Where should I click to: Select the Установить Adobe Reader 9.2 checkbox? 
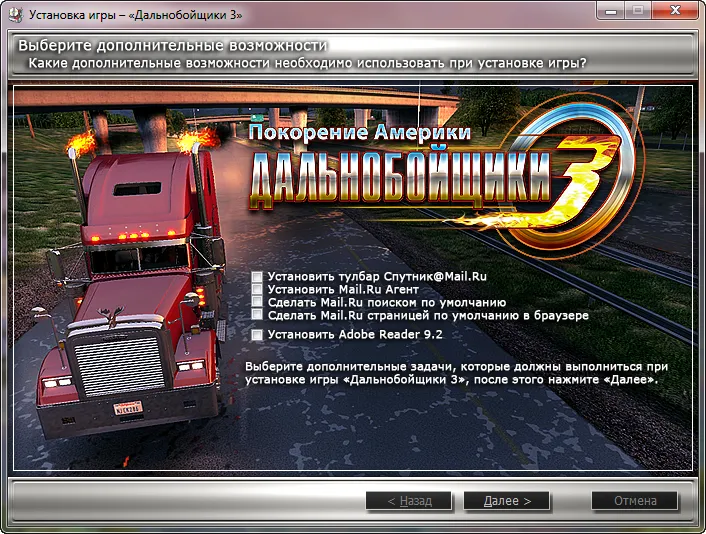(258, 334)
